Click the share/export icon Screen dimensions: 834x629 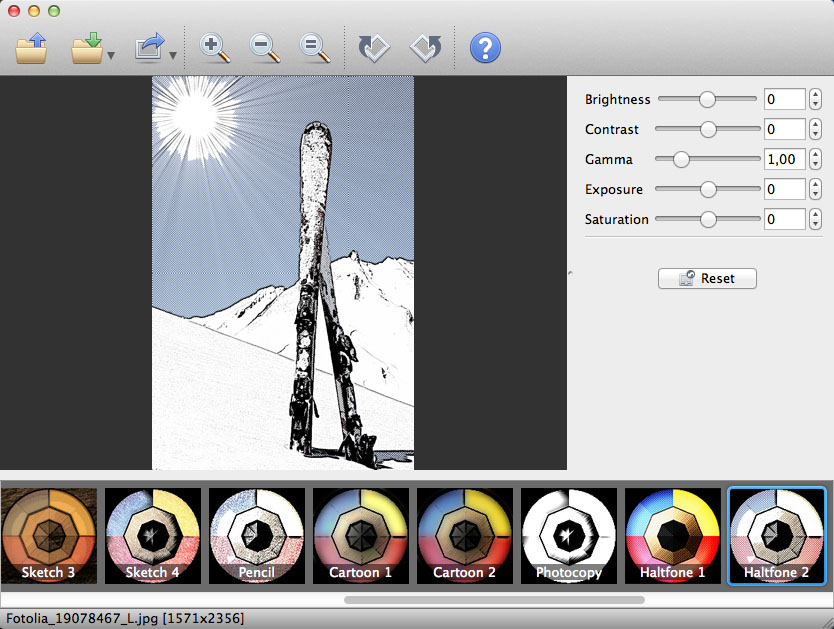(x=149, y=48)
